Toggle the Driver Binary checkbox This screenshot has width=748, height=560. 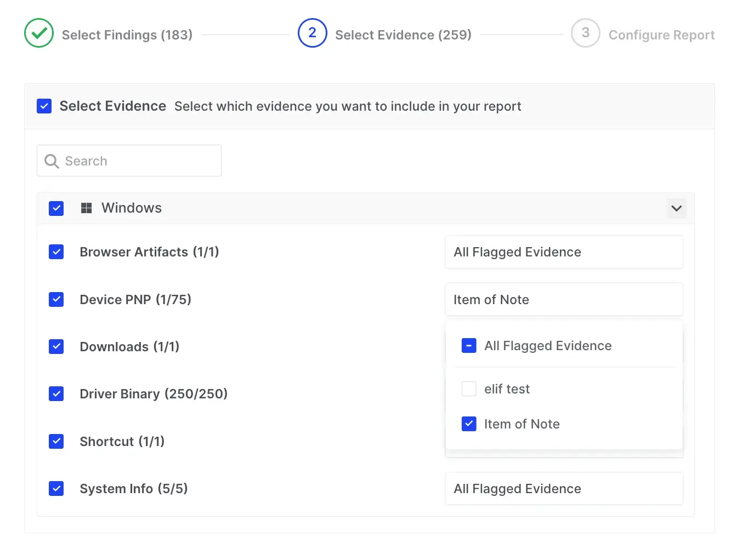[56, 394]
